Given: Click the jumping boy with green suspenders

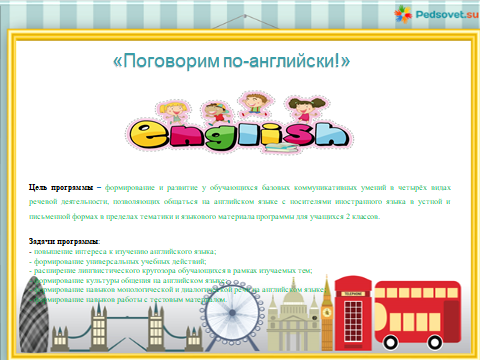Looking at the screenshot, I should coord(254,104).
